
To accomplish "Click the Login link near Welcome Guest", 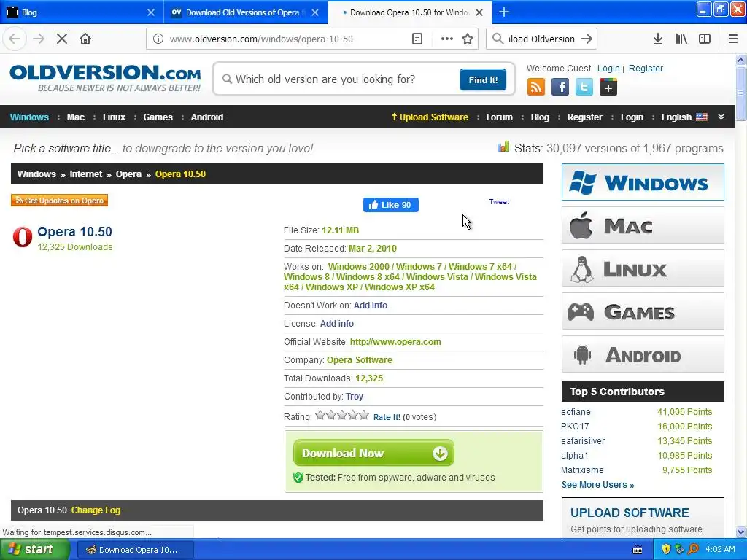I will [x=608, y=69].
